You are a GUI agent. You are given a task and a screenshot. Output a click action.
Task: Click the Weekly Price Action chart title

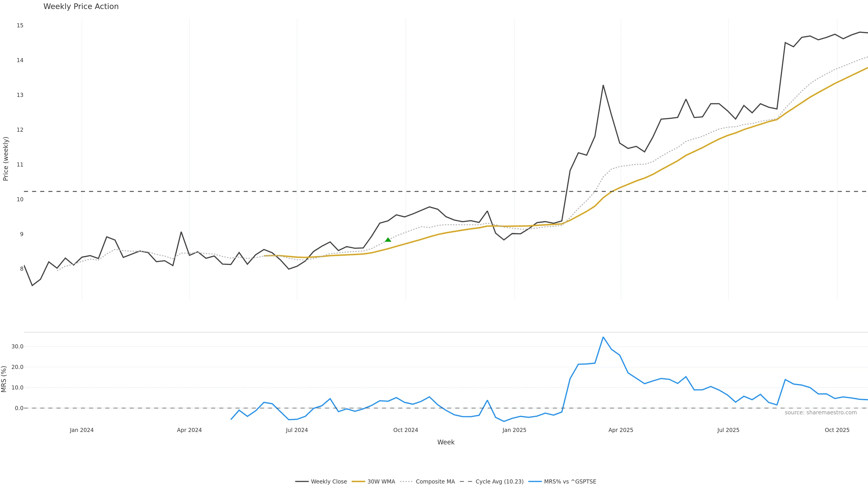point(81,6)
